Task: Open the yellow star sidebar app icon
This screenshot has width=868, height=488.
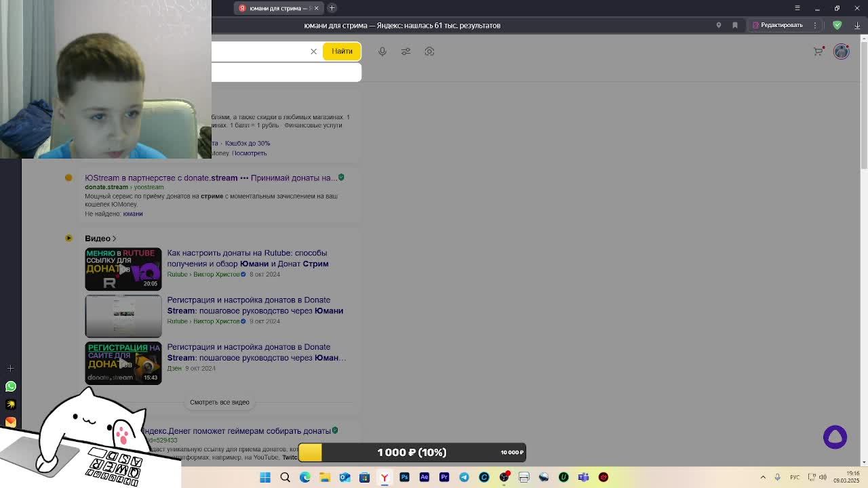Action: pyautogui.click(x=10, y=404)
